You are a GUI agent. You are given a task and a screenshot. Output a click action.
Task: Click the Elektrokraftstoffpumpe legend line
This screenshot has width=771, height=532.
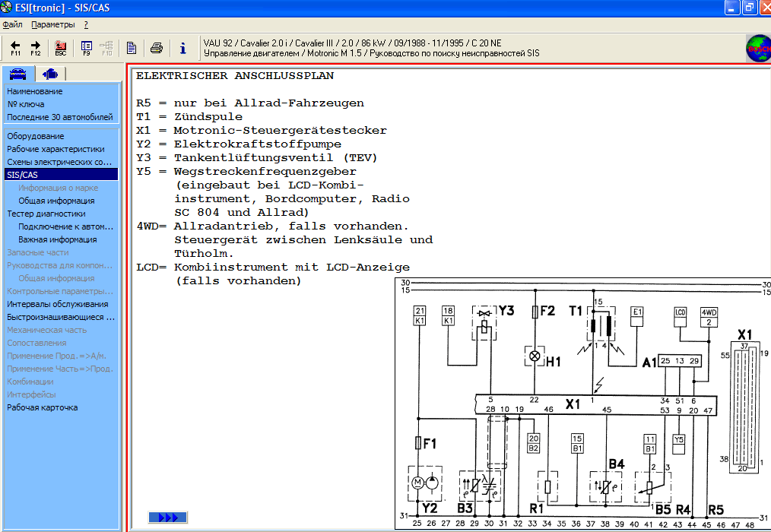click(x=239, y=144)
